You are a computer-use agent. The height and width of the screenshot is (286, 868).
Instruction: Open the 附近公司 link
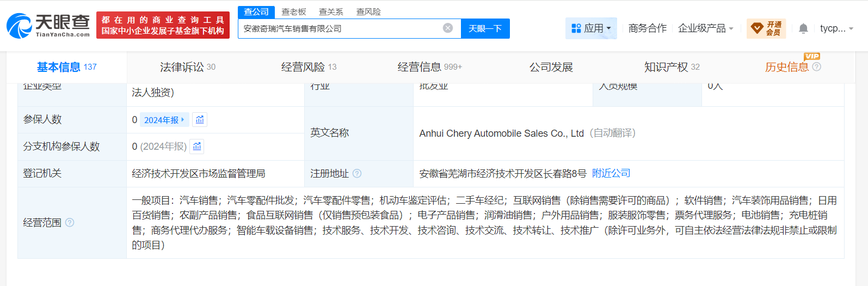click(x=611, y=173)
